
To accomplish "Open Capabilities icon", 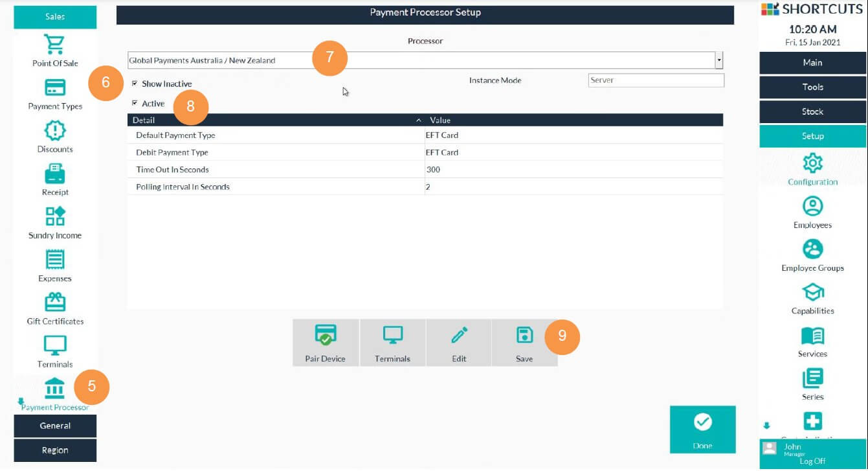I will click(x=812, y=292).
